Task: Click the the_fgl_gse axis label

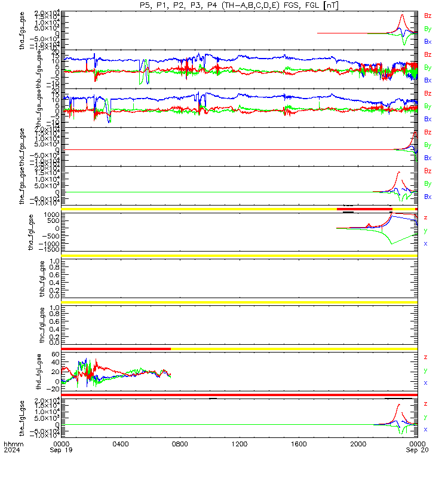Action: coord(22,418)
